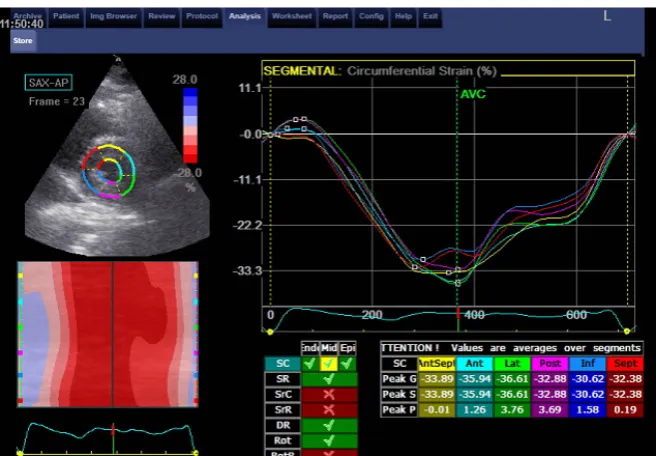Select the SrR parameter label
Screen dimensions: 657x456
(x=283, y=410)
